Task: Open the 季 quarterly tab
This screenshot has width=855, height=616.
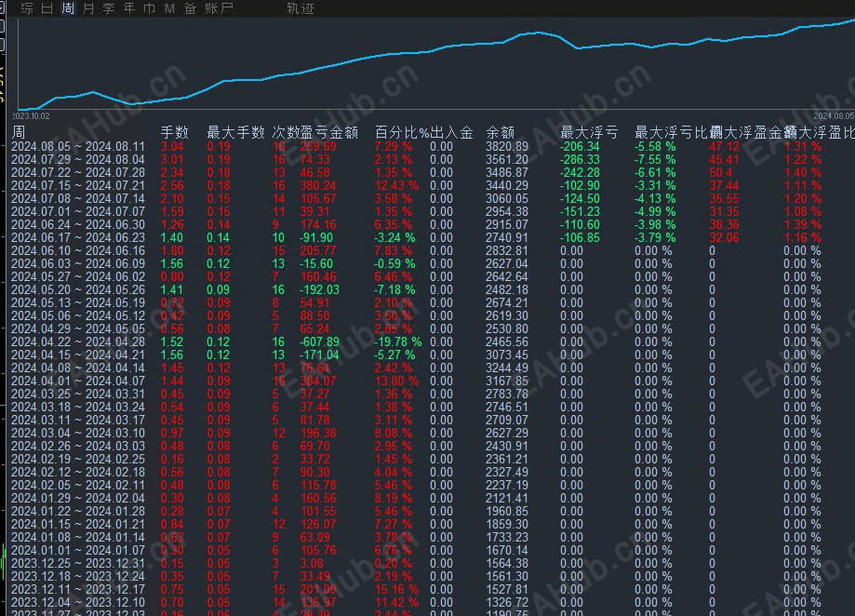Action: click(109, 8)
